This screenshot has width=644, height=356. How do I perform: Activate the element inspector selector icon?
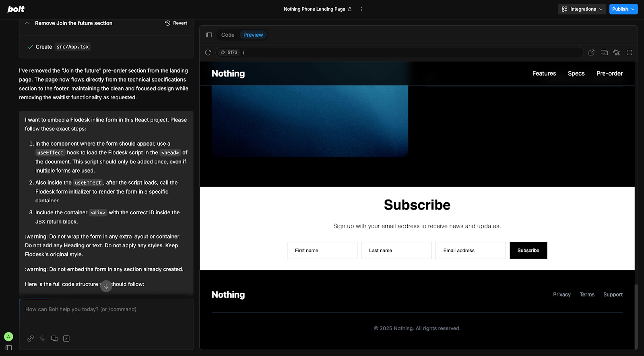[x=617, y=53]
